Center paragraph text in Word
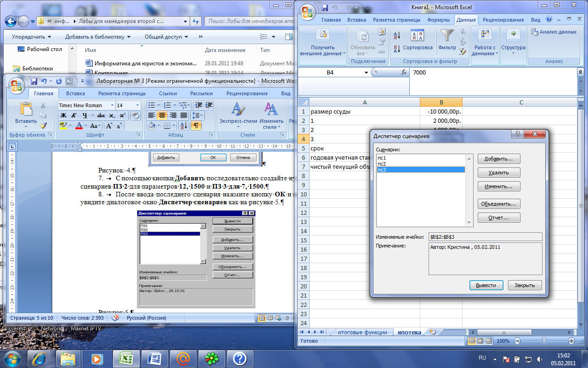Image resolution: width=588 pixels, height=368 pixels. (x=162, y=115)
